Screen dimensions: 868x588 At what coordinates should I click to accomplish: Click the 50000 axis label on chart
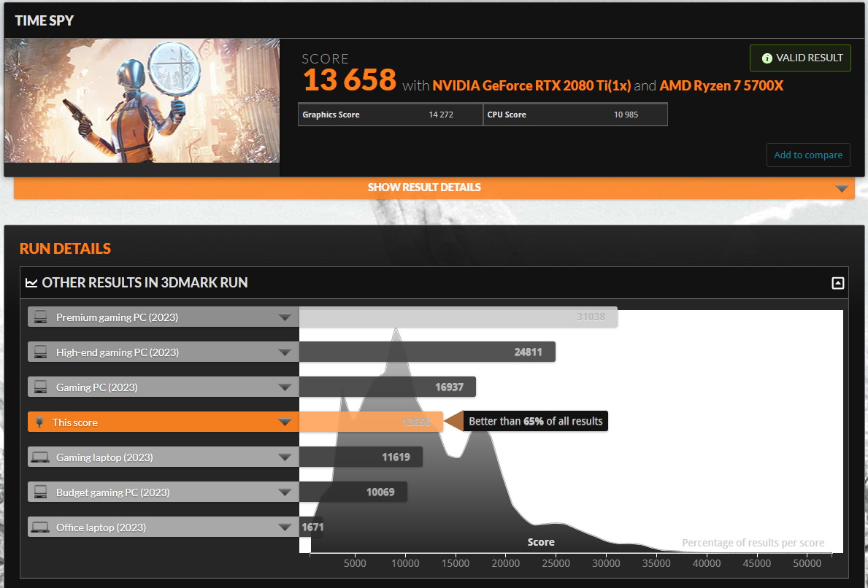807,563
